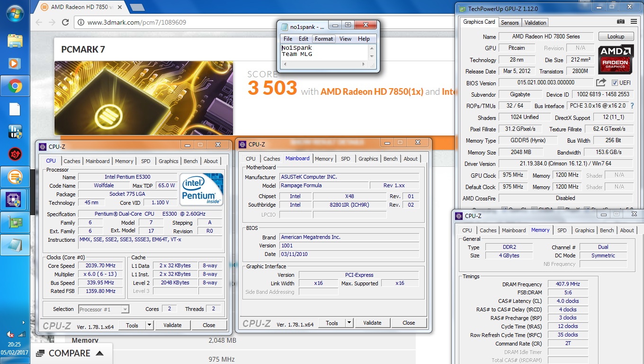This screenshot has width=644, height=364.
Task: Click Tools button in CPU-Z Mainboard window
Action: click(x=332, y=323)
